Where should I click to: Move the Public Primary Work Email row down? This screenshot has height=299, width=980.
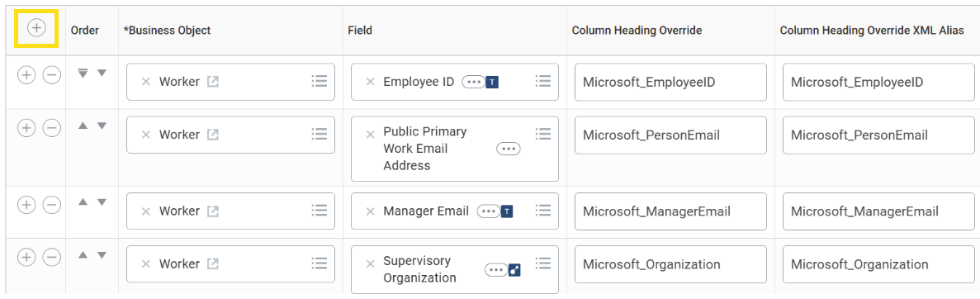102,126
